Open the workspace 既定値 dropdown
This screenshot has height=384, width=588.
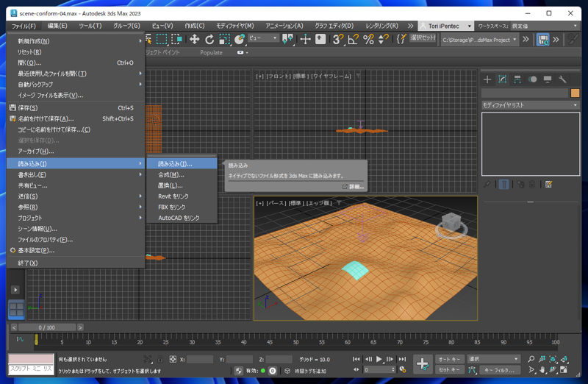[x=545, y=26]
